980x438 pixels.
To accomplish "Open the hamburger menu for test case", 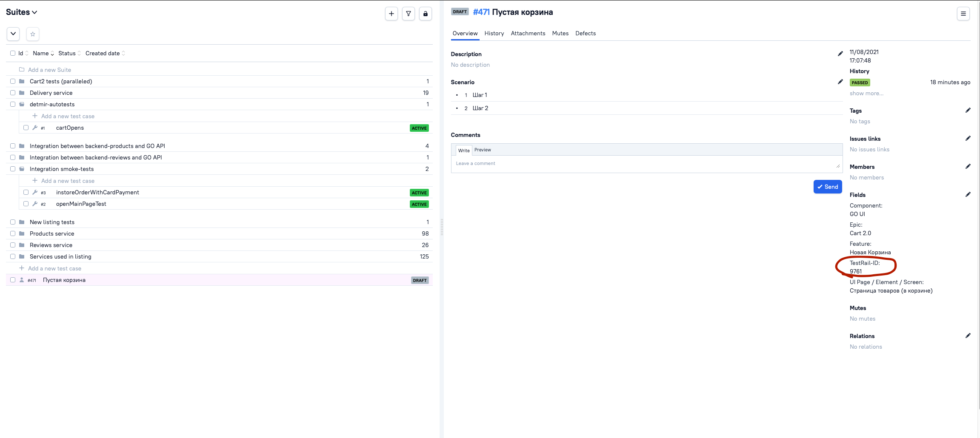I will [963, 14].
